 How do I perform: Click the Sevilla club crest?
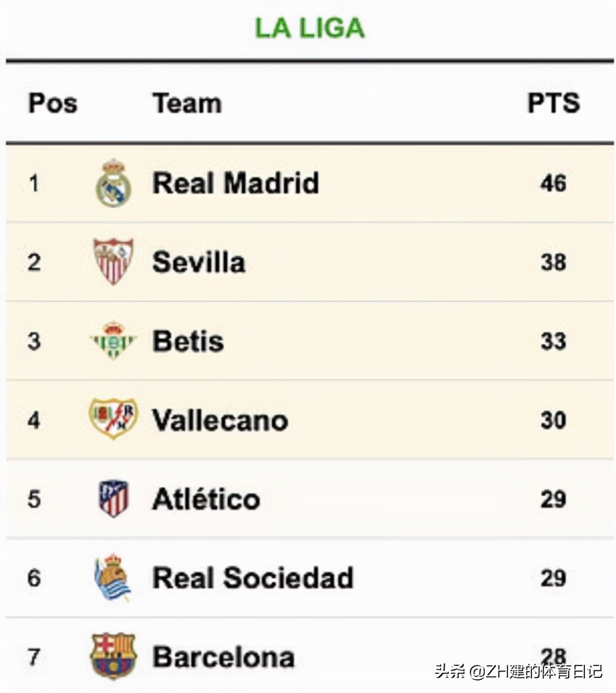coord(114,261)
